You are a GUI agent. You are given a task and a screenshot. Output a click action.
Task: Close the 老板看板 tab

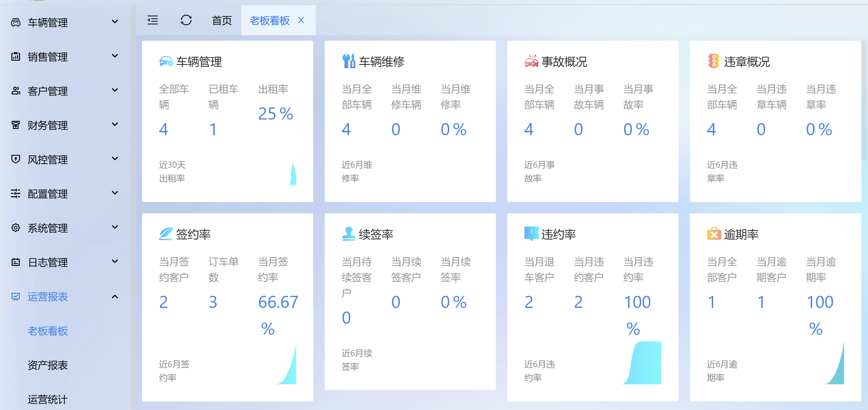pos(301,20)
